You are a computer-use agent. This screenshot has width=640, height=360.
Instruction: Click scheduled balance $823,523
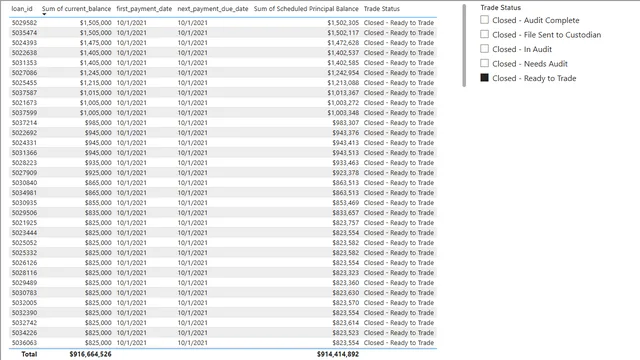point(346,333)
